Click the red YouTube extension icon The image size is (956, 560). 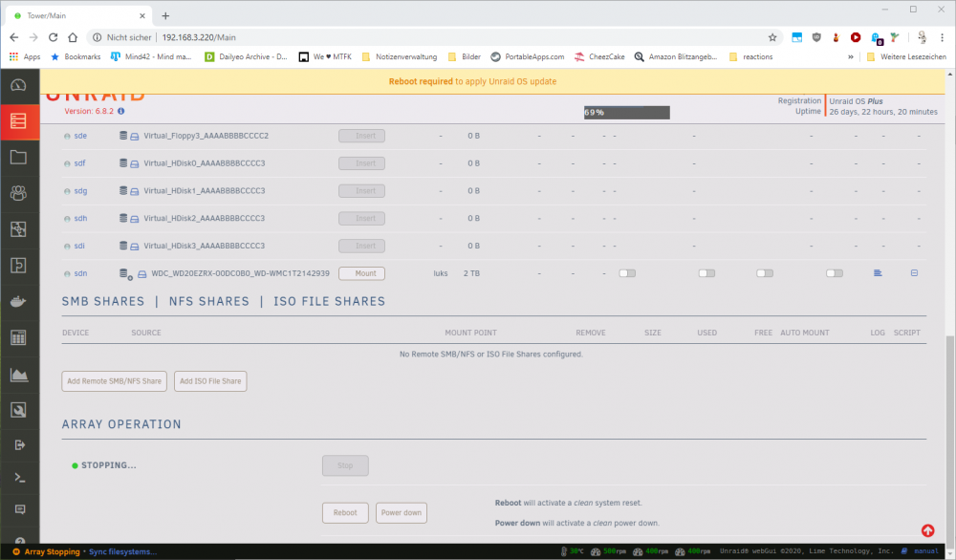(x=856, y=37)
